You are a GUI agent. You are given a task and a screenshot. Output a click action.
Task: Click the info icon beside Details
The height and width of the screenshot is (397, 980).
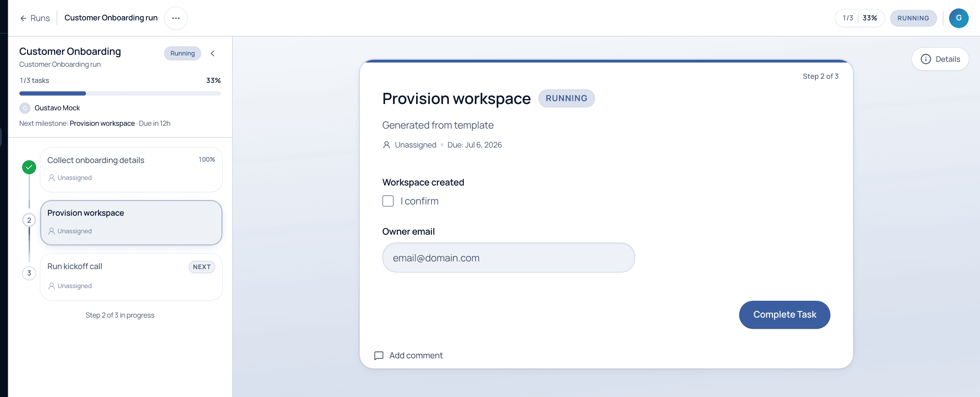(x=926, y=59)
